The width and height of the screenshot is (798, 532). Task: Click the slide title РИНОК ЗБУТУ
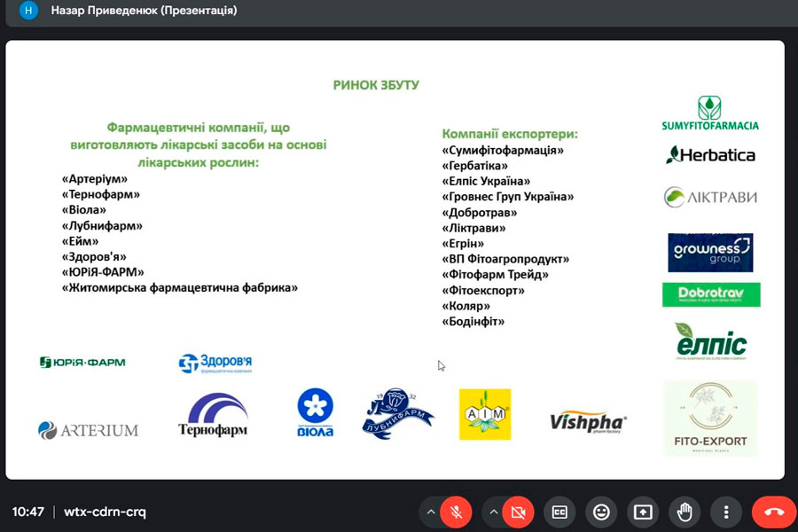coord(376,85)
